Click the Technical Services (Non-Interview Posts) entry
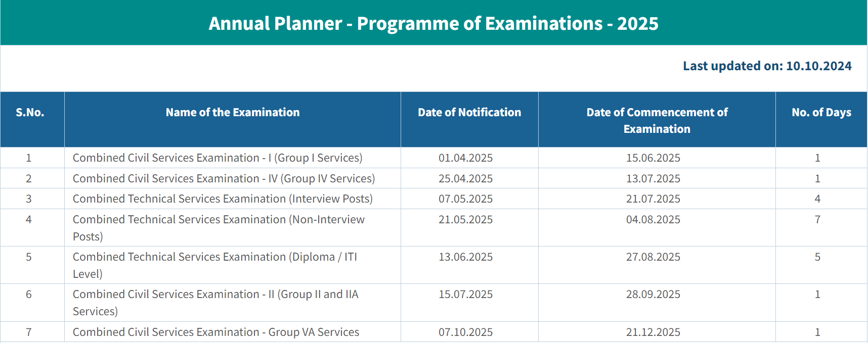 coord(219,228)
